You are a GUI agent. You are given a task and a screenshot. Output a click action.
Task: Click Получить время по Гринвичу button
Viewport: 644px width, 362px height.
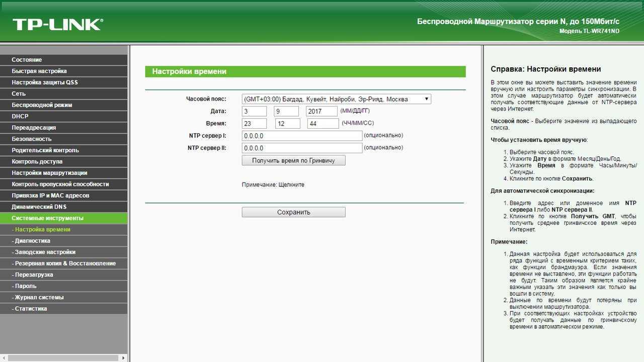[293, 160]
